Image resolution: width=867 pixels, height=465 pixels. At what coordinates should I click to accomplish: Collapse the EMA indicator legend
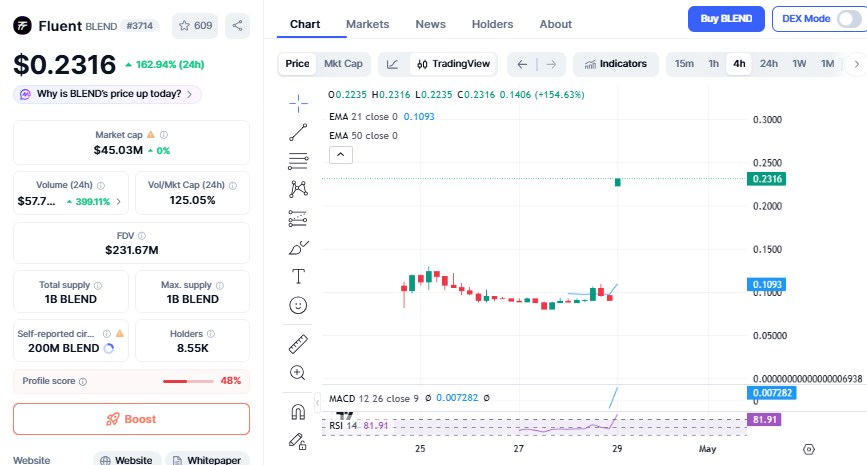[x=340, y=154]
